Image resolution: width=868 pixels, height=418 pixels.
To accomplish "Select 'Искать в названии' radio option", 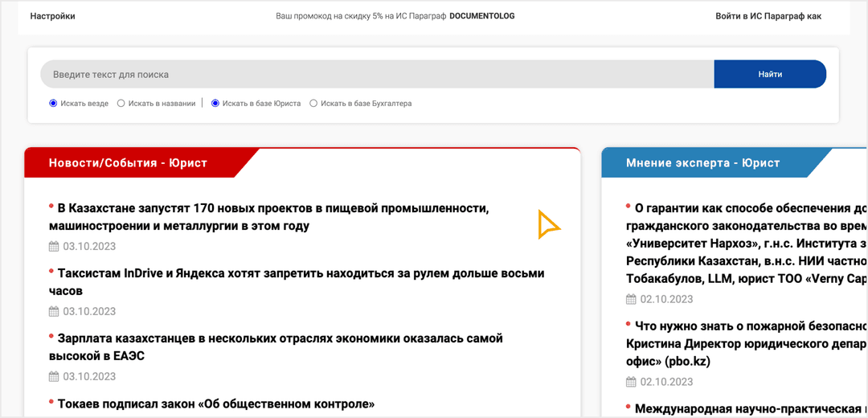I will [121, 104].
